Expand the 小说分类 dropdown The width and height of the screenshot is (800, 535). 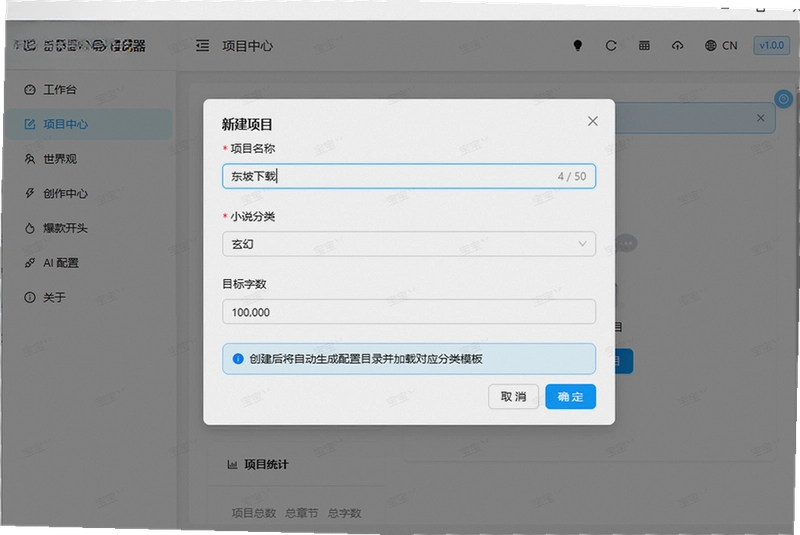tap(409, 244)
